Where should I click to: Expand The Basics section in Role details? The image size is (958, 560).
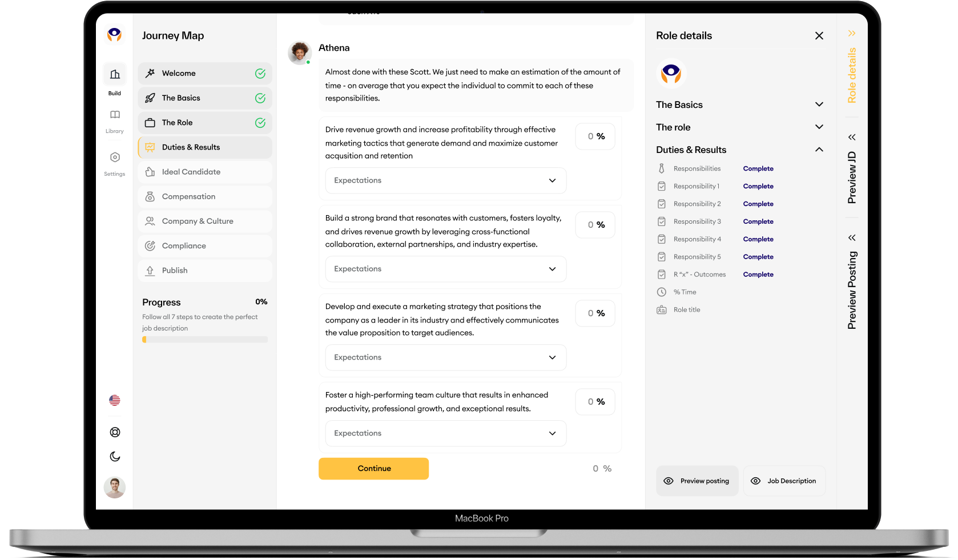[819, 104]
